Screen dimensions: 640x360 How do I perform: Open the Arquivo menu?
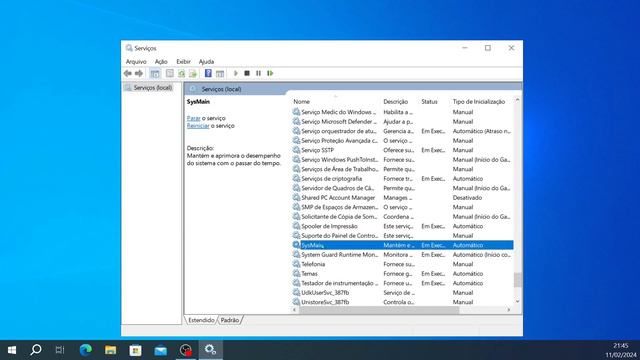coord(136,62)
